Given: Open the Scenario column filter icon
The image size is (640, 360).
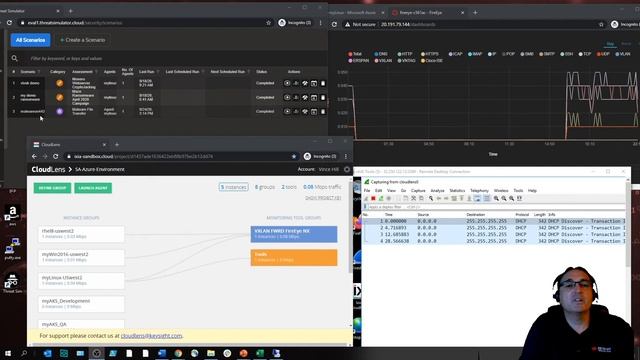Looking at the screenshot, I should point(39,72).
